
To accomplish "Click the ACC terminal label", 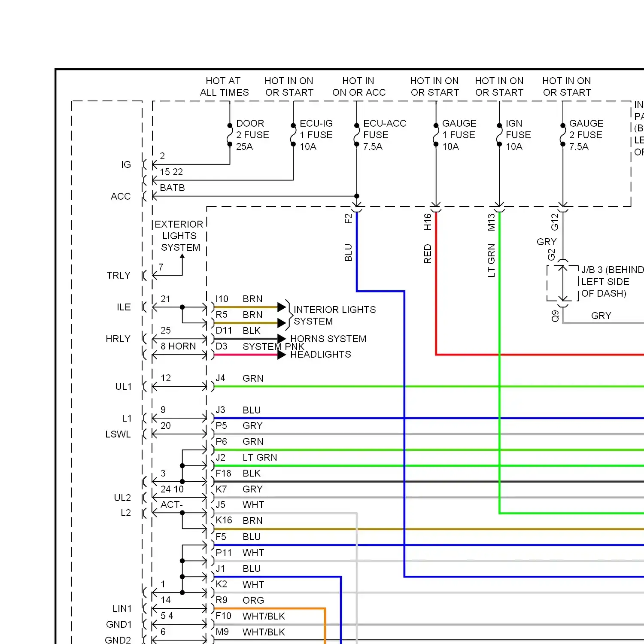I will 120,196.
